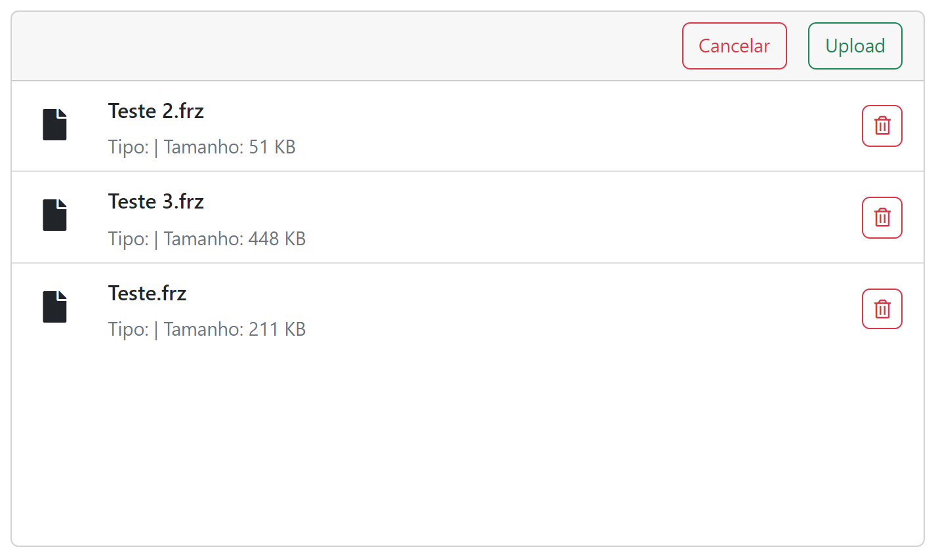Click the 'Tamanho: 51 KB' size text
938x560 pixels.
[230, 147]
